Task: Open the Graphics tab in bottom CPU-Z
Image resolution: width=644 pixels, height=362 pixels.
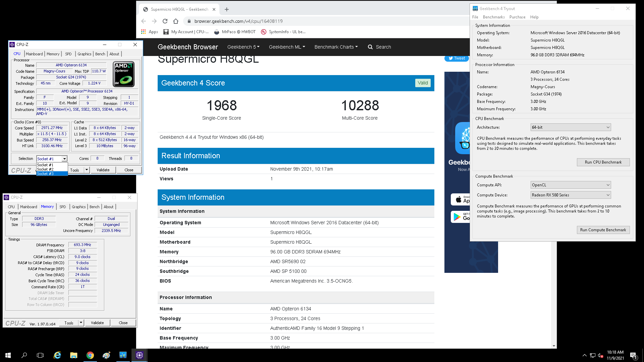Action: (79, 207)
